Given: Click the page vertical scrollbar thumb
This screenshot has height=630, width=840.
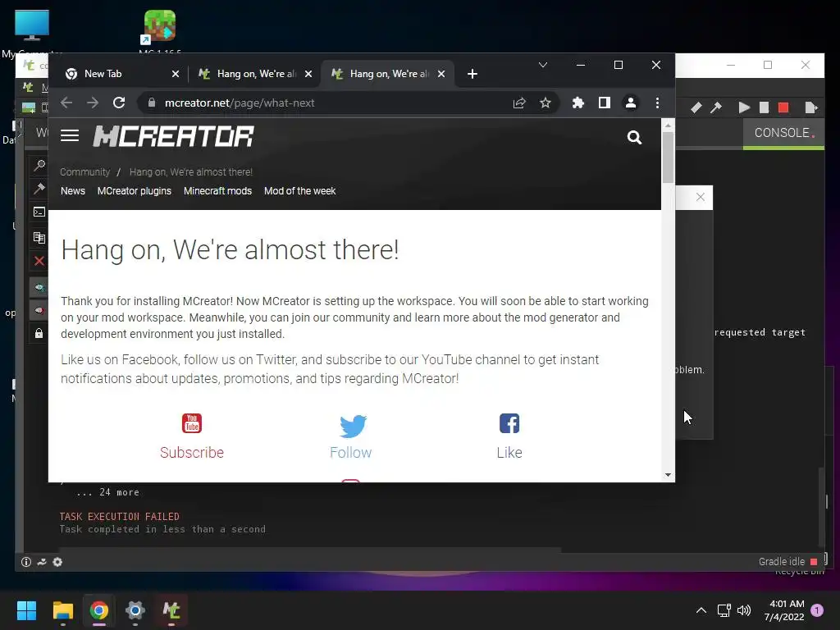Looking at the screenshot, I should [x=668, y=157].
